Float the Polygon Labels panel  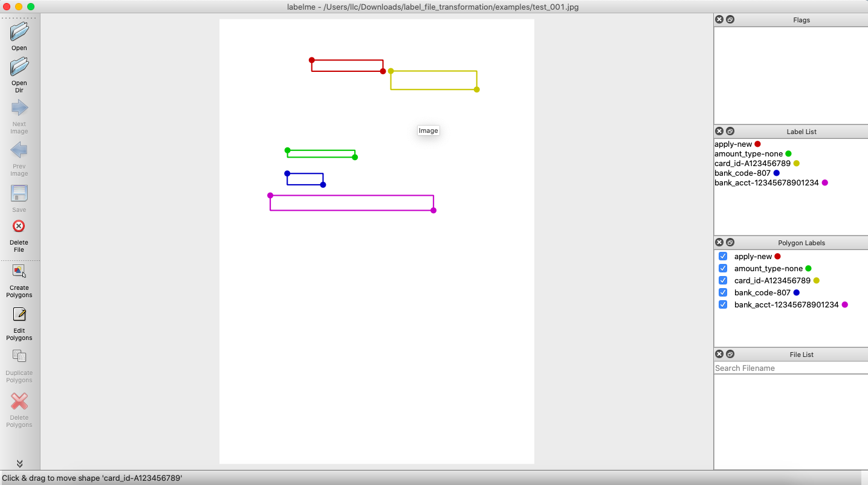pyautogui.click(x=730, y=242)
